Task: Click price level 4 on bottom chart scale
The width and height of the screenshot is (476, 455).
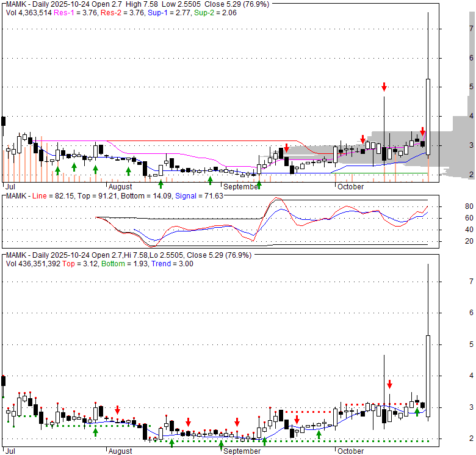Action: click(x=471, y=376)
